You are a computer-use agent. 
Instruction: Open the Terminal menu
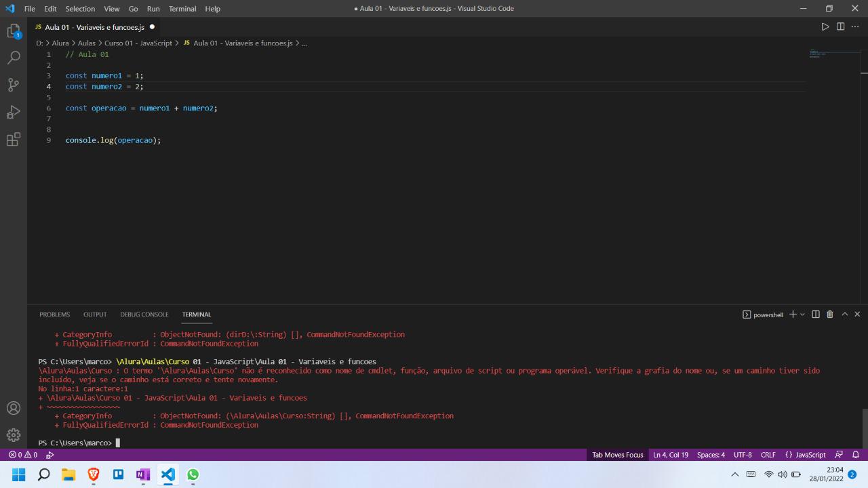point(182,9)
